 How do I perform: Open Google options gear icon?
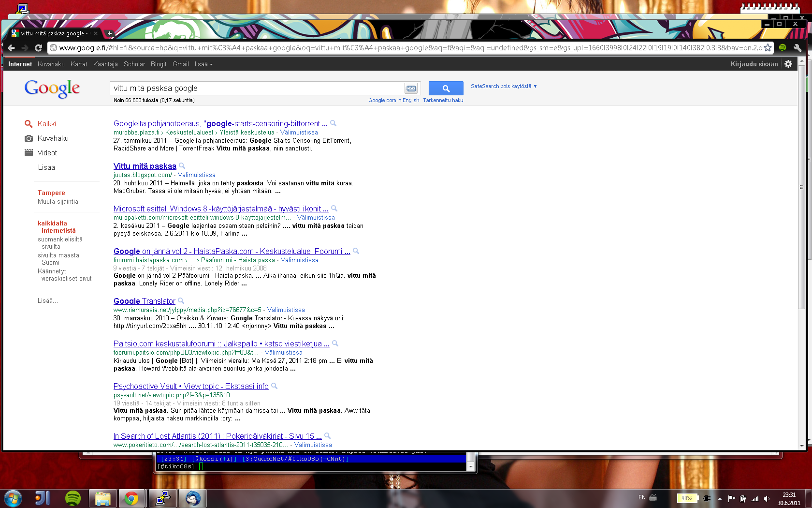pos(788,64)
